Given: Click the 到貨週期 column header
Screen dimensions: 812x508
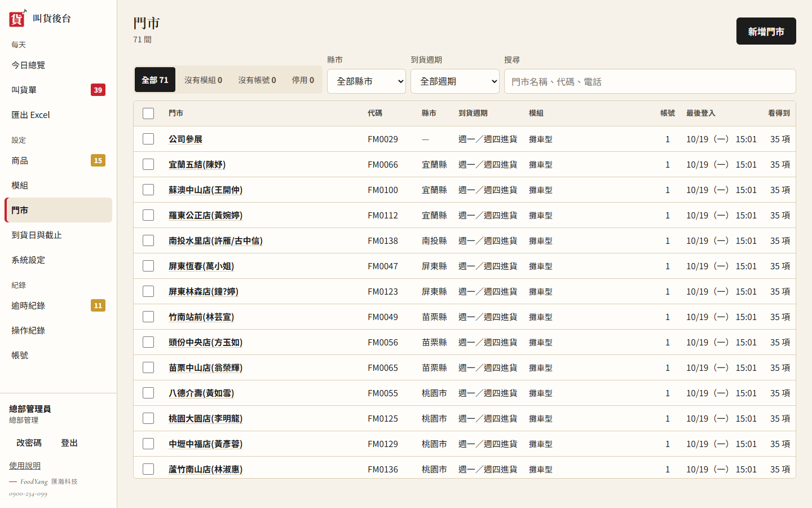Looking at the screenshot, I should [473, 113].
